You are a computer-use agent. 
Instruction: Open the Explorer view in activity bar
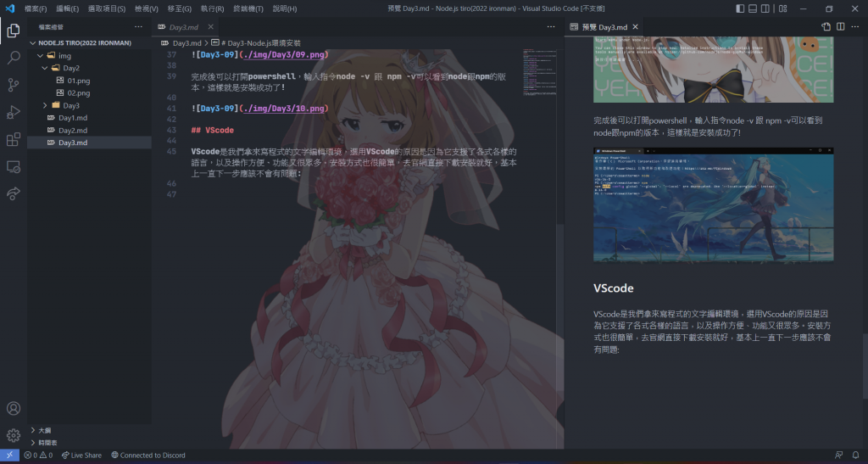[14, 31]
